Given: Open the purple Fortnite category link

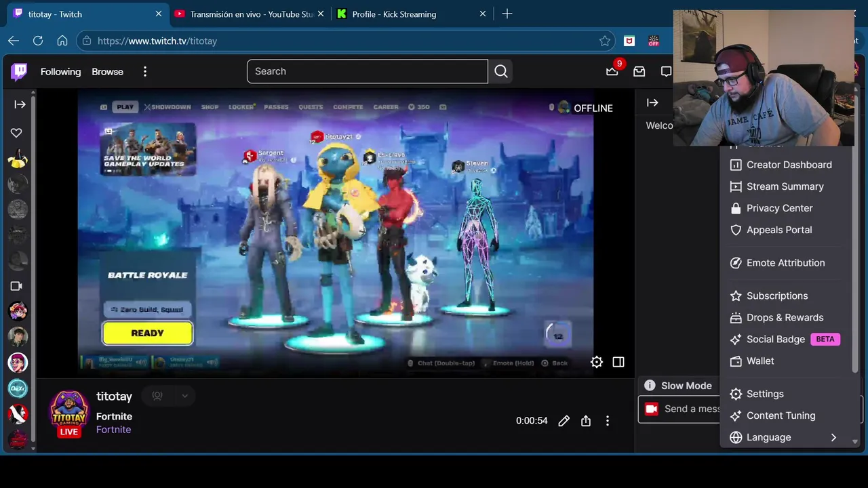Looking at the screenshot, I should 113,429.
